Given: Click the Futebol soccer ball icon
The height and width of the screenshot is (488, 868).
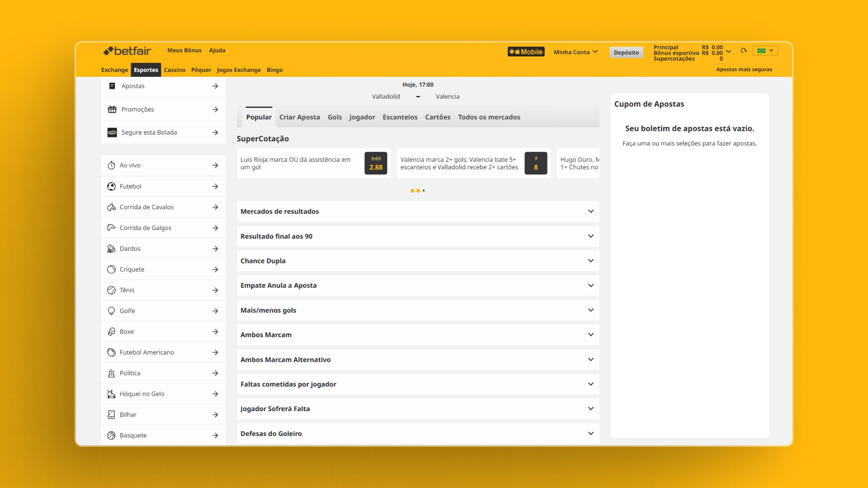Looking at the screenshot, I should [x=111, y=186].
